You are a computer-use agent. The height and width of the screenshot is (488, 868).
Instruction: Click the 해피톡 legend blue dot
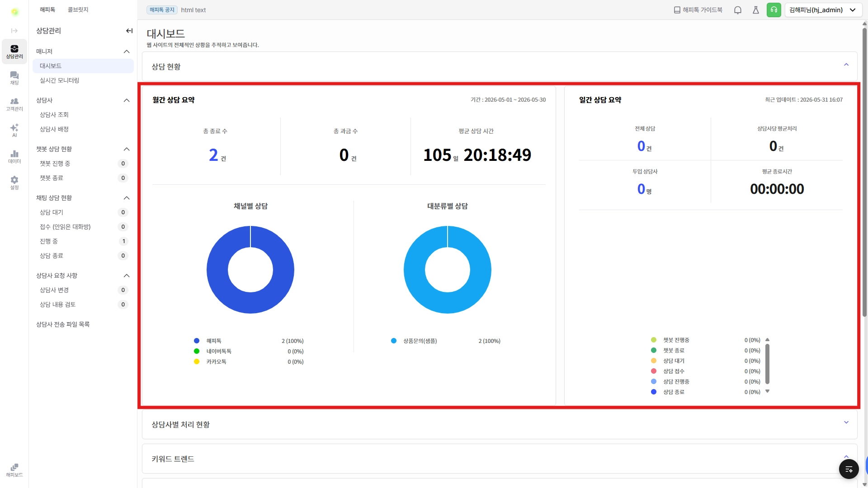tap(197, 341)
